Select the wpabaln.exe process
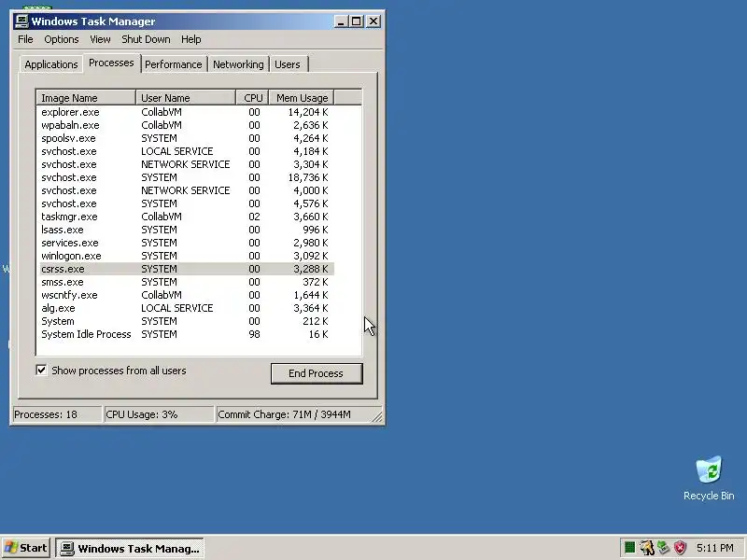This screenshot has width=747, height=560. [187, 125]
